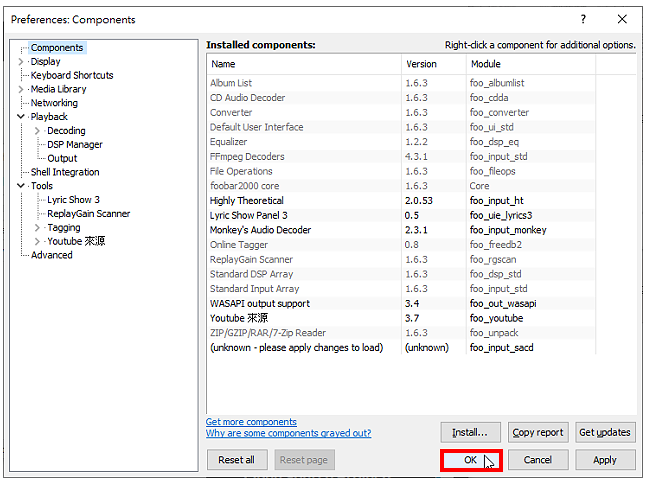Open 'Why are some components grayed out?' link
Viewport: 649px width, 482px height.
(288, 433)
